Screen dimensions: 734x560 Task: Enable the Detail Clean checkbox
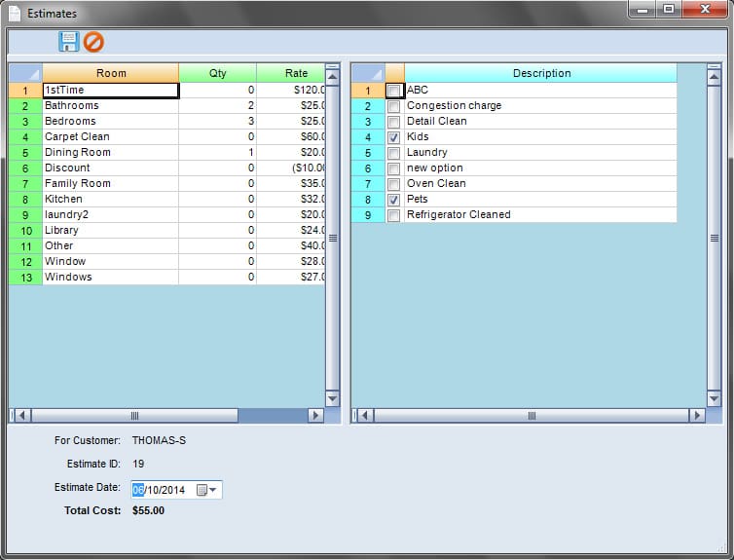[394, 122]
